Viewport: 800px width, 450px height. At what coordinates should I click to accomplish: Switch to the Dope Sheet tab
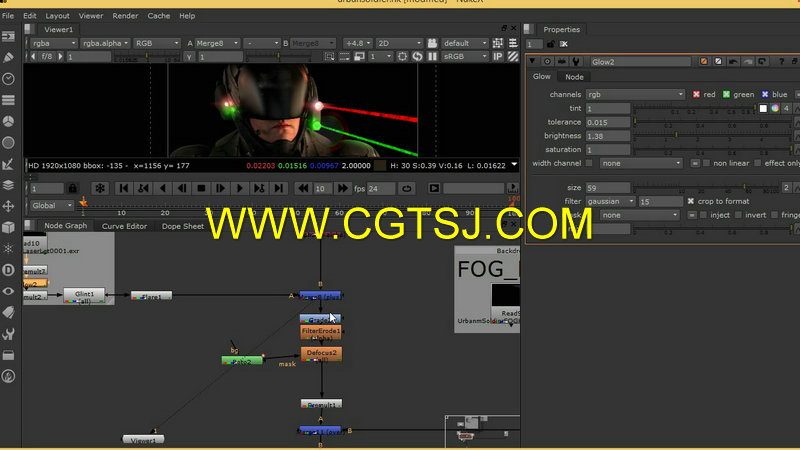coord(183,226)
